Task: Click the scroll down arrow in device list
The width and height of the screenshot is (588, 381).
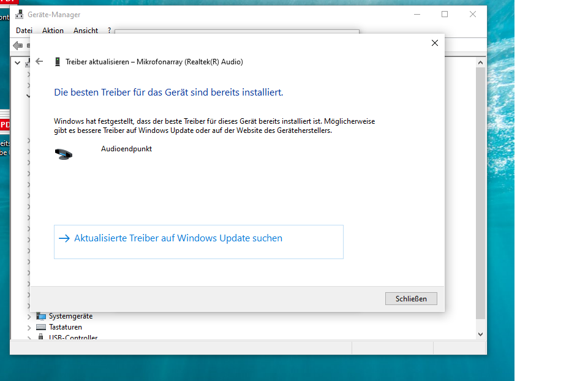Action: point(480,334)
